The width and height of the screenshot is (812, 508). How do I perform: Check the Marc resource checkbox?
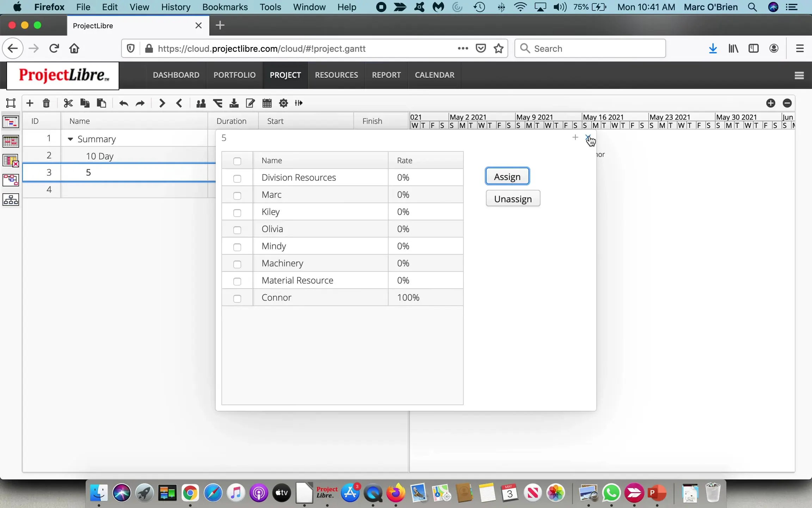(237, 195)
